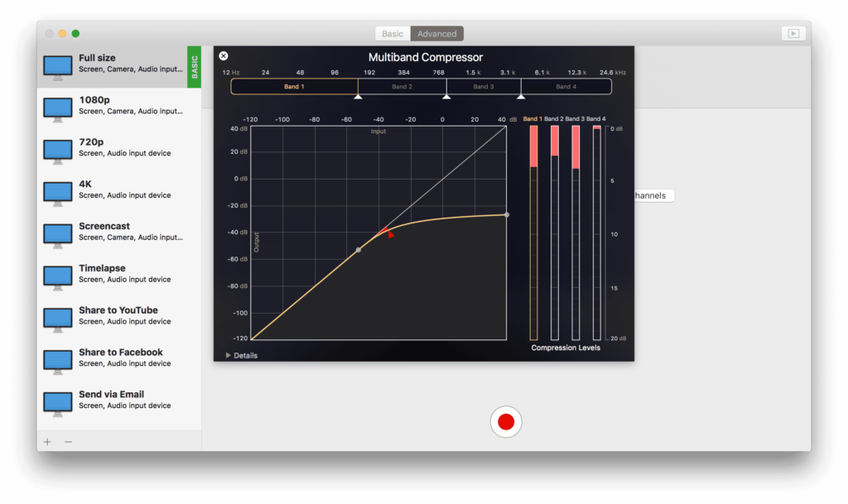Switch to the Basic view tab
This screenshot has height=504, width=848.
pyautogui.click(x=392, y=33)
